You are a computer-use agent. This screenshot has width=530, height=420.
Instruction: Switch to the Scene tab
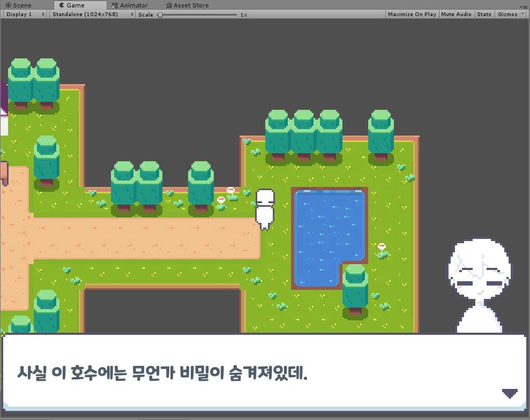coord(19,5)
